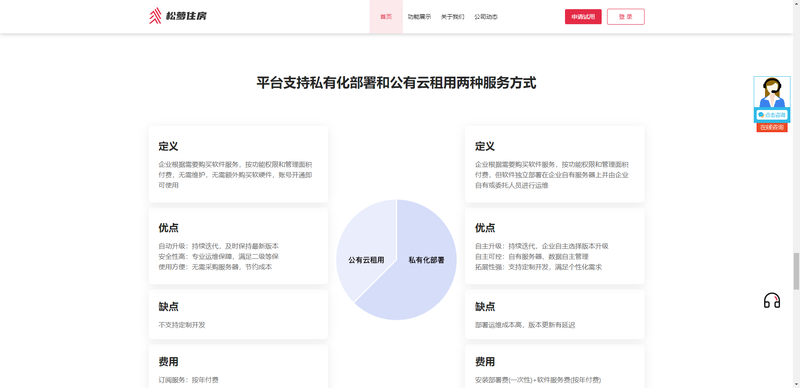The height and width of the screenshot is (388, 800).
Task: Click the 在线咨询 orange label
Action: (771, 128)
